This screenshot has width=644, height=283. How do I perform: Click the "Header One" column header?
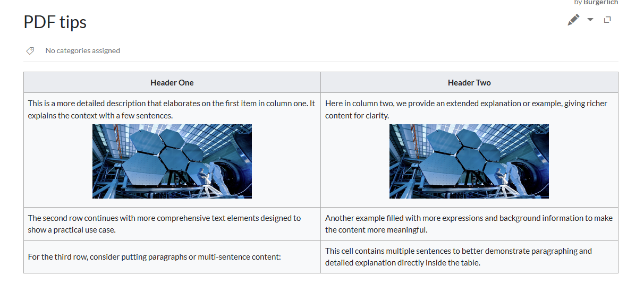tap(172, 83)
